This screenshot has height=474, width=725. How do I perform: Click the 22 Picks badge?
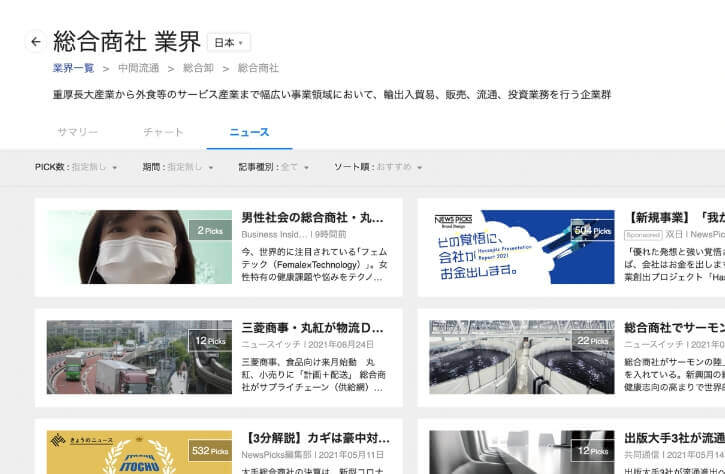click(x=593, y=341)
